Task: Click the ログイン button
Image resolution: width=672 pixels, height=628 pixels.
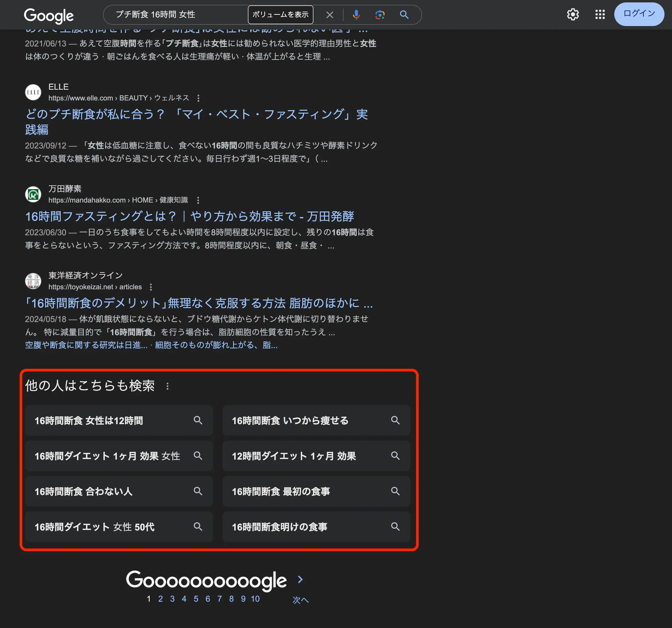Action: (x=639, y=14)
